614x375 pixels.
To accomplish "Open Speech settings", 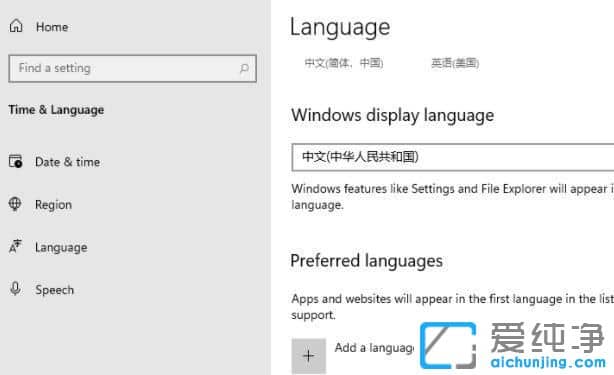I will point(54,290).
